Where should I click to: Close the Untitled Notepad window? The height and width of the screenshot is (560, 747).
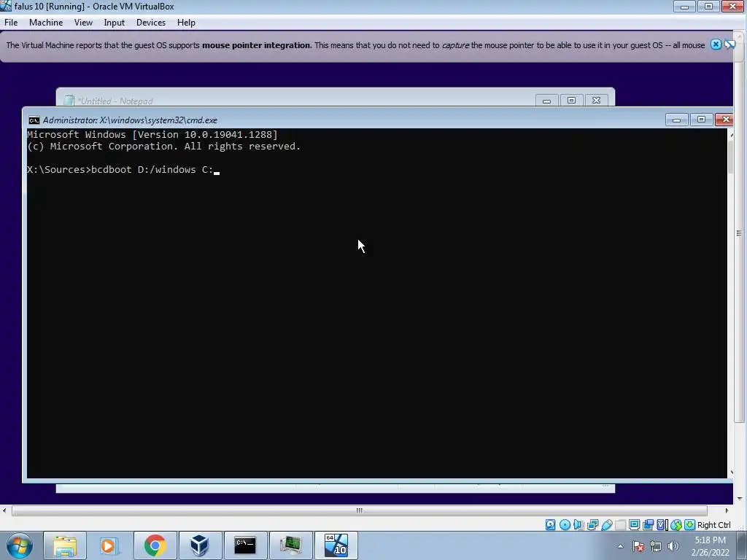(x=597, y=101)
